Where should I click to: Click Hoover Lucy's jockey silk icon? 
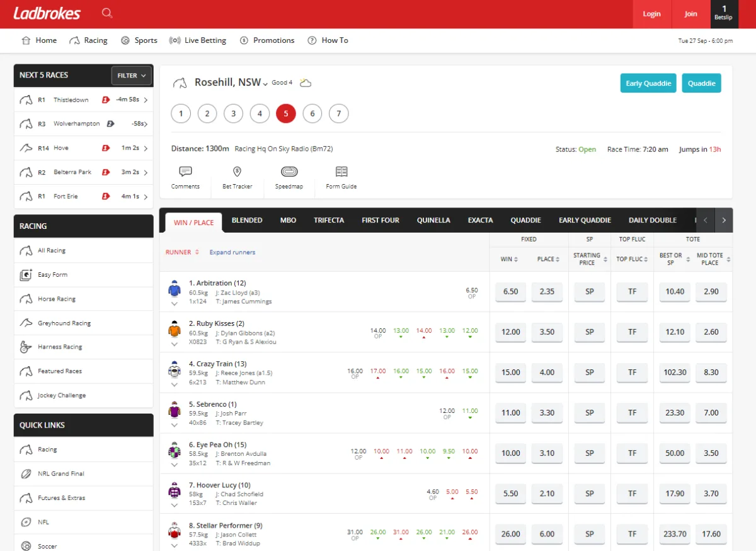click(x=175, y=492)
